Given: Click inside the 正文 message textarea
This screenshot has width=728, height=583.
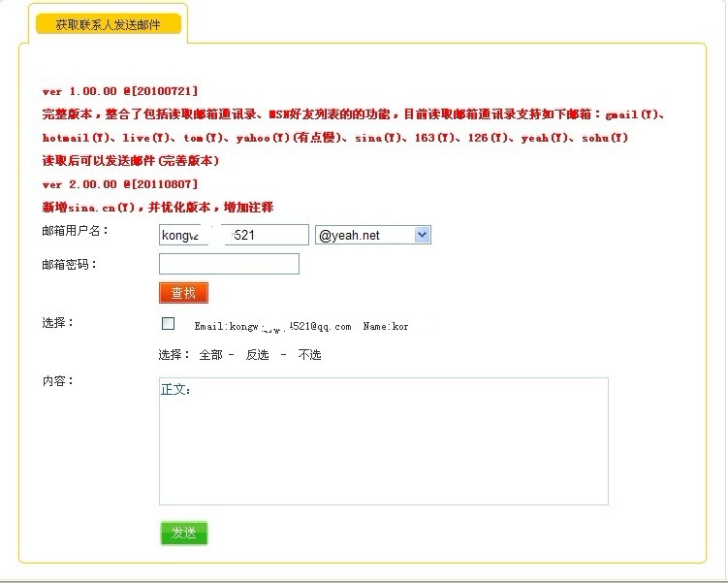Looking at the screenshot, I should [384, 441].
